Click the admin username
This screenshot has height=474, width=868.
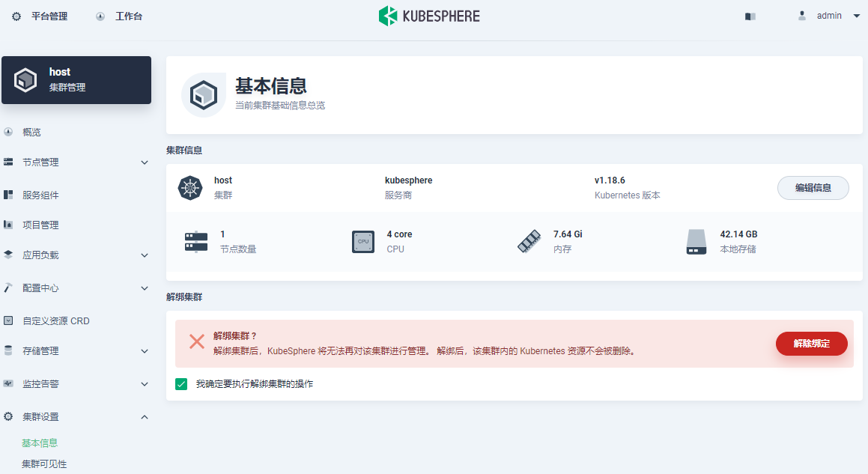pos(829,16)
